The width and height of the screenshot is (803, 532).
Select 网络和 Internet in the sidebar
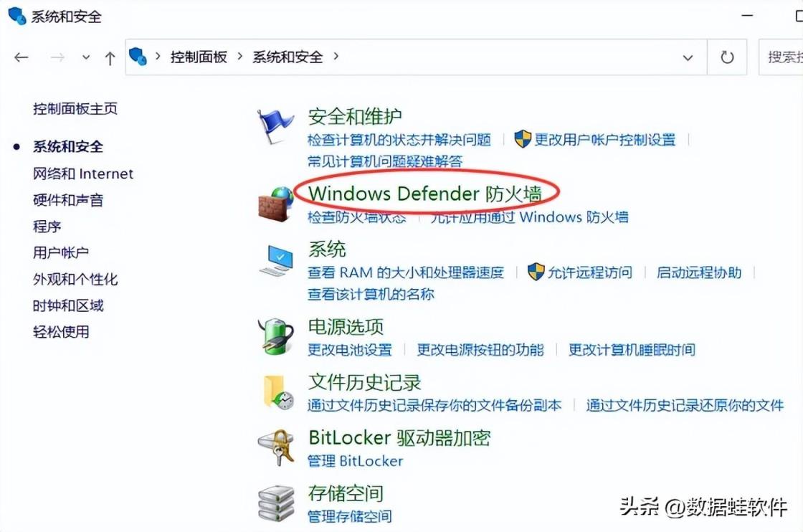[83, 174]
